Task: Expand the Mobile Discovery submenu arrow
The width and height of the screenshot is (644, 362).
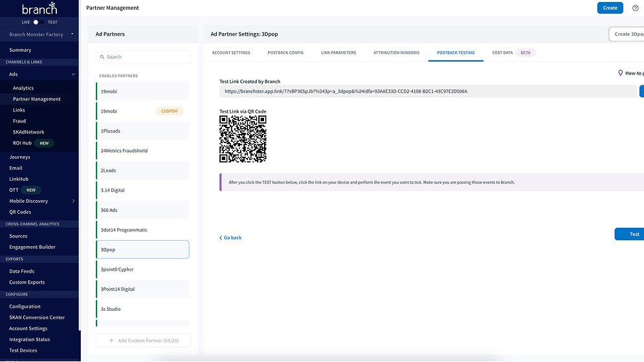Action: [x=74, y=201]
